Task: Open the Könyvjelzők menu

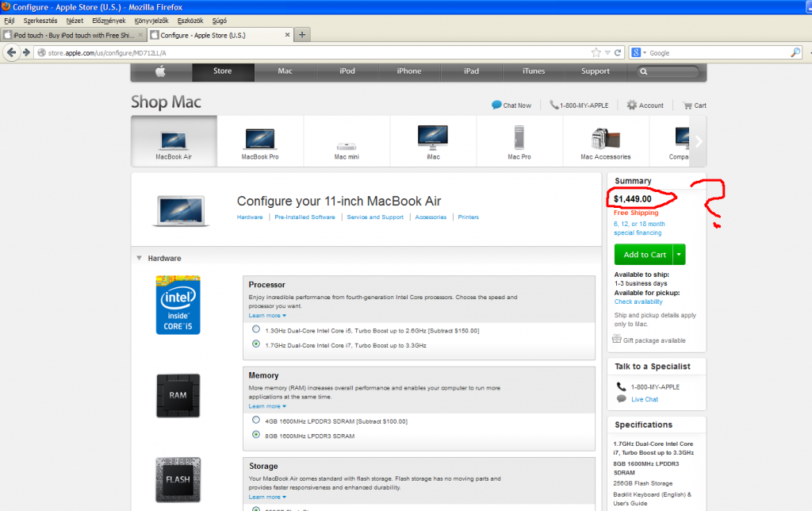Action: point(151,21)
